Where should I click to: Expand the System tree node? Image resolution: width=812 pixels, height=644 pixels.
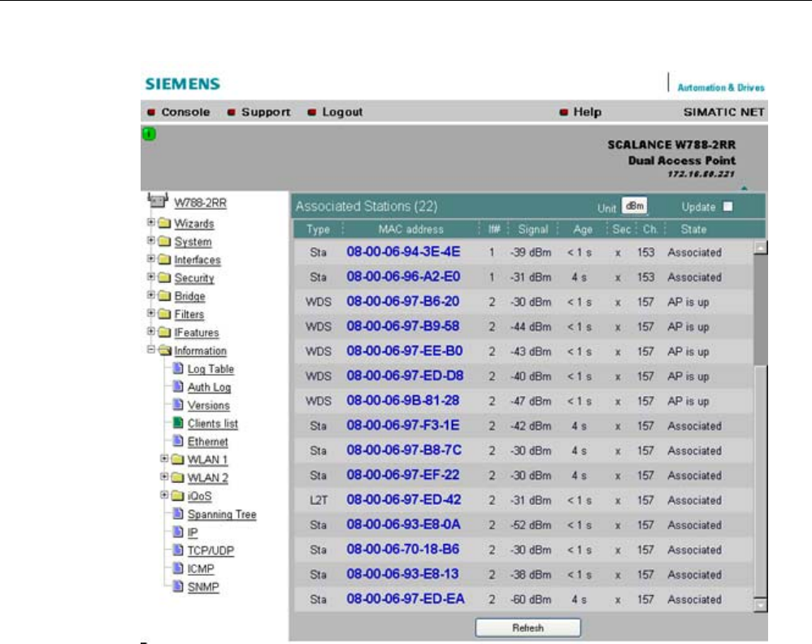pyautogui.click(x=150, y=241)
